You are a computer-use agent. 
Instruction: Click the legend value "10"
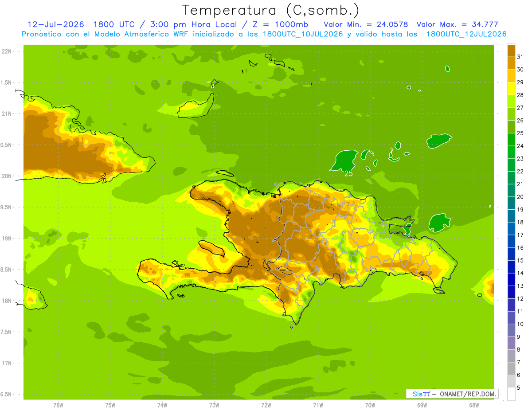(x=520, y=324)
